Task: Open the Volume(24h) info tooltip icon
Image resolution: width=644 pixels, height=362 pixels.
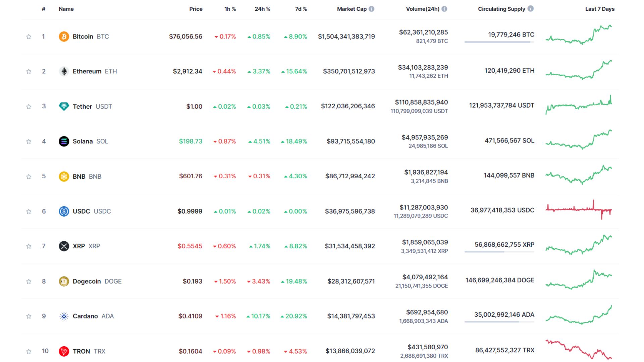Action: pos(444,9)
